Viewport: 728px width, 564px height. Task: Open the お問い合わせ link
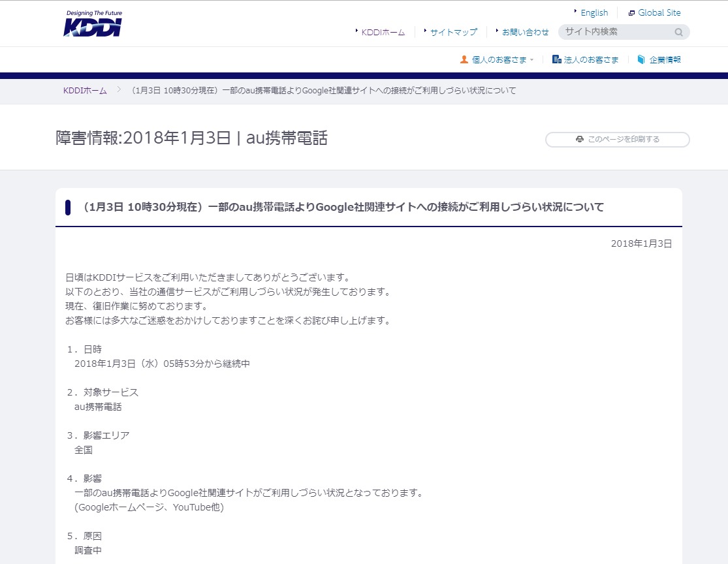pyautogui.click(x=526, y=32)
